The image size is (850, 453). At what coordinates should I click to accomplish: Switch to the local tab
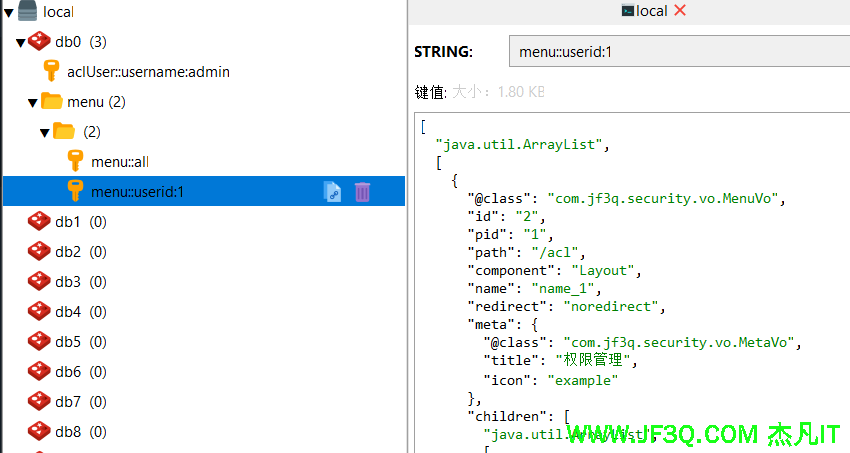coord(644,11)
